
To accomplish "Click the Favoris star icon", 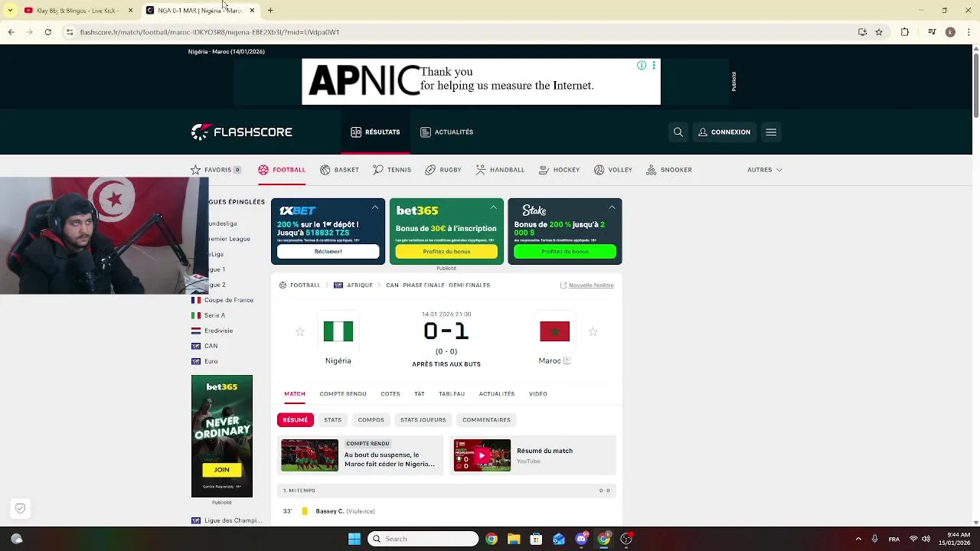I will (x=196, y=170).
